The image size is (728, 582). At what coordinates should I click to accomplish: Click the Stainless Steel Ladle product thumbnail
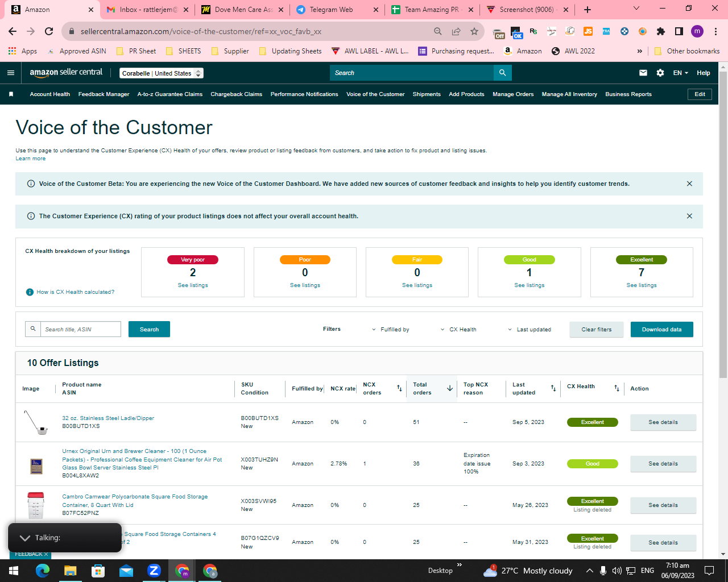[36, 422]
